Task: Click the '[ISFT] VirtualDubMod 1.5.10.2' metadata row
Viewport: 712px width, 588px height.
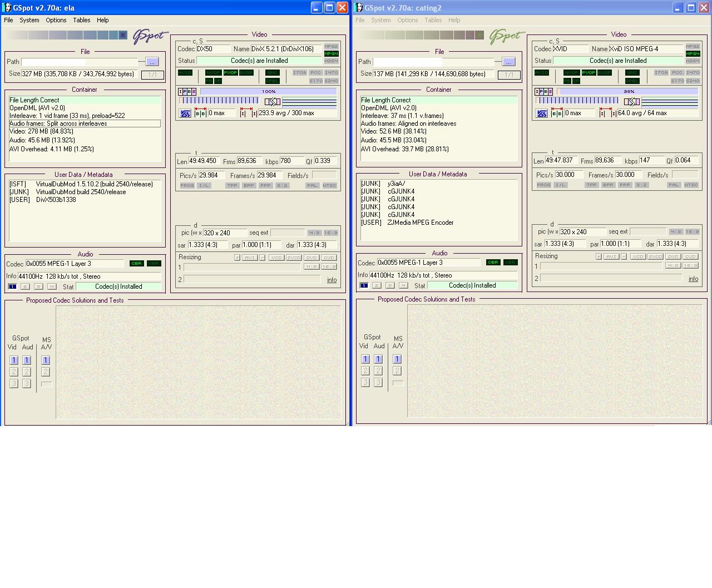Action: pyautogui.click(x=81, y=184)
